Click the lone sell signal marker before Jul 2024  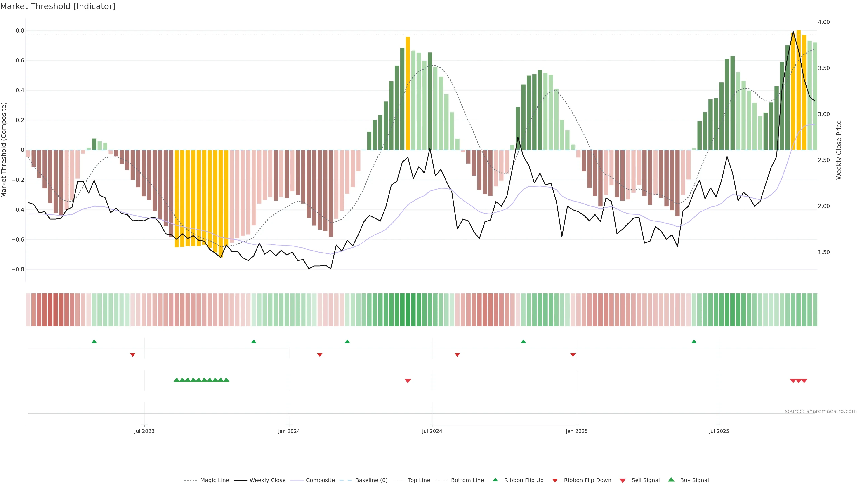click(x=408, y=381)
